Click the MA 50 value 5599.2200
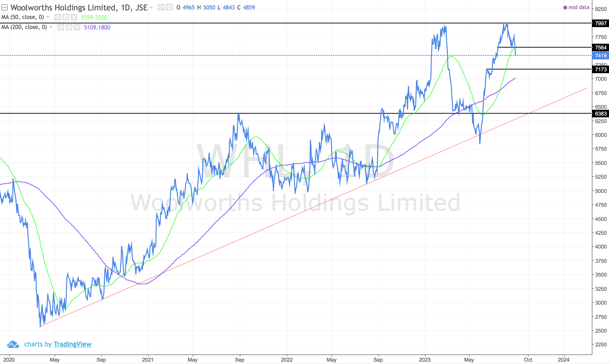Screen dimensions: 609x364 pyautogui.click(x=94, y=17)
